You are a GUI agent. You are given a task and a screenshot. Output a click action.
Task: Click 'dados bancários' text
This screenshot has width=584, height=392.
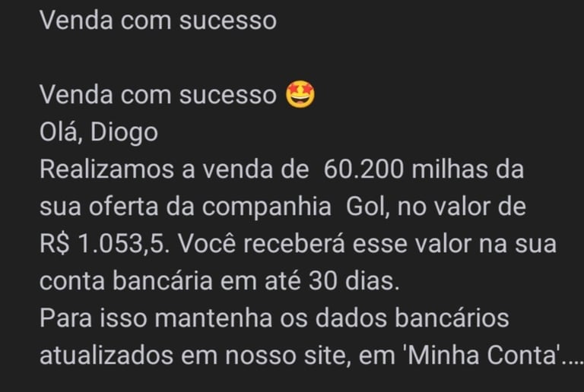pyautogui.click(x=412, y=318)
